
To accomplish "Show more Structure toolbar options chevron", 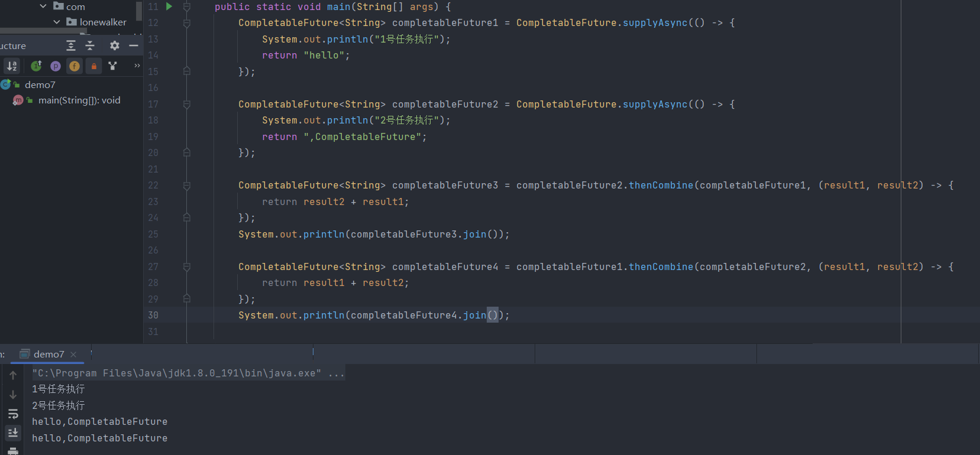I will 137,66.
